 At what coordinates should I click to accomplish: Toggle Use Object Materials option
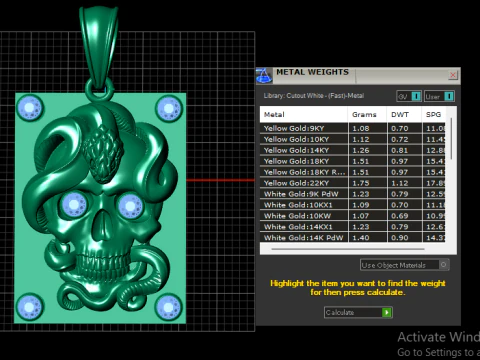(405, 265)
